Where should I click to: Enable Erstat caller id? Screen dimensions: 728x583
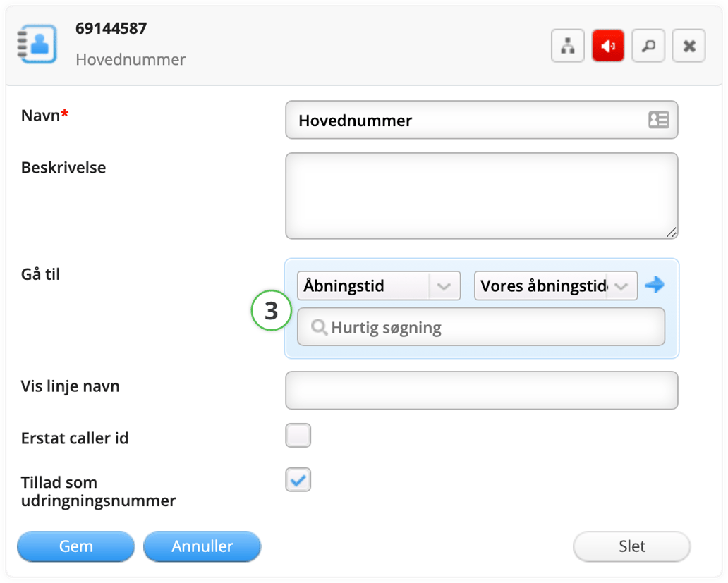[x=298, y=435]
